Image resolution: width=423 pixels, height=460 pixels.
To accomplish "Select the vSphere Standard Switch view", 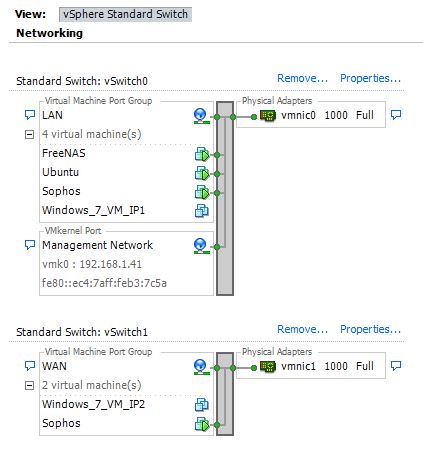I will [125, 14].
